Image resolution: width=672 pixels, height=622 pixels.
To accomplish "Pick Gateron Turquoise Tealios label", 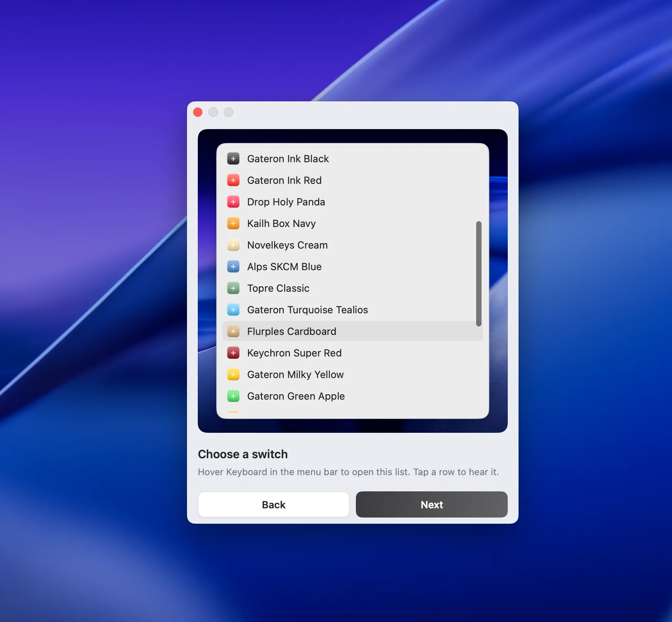I will [x=307, y=310].
